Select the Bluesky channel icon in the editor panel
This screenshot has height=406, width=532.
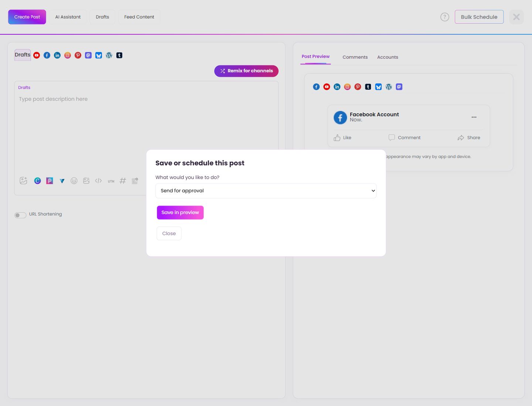(x=99, y=55)
